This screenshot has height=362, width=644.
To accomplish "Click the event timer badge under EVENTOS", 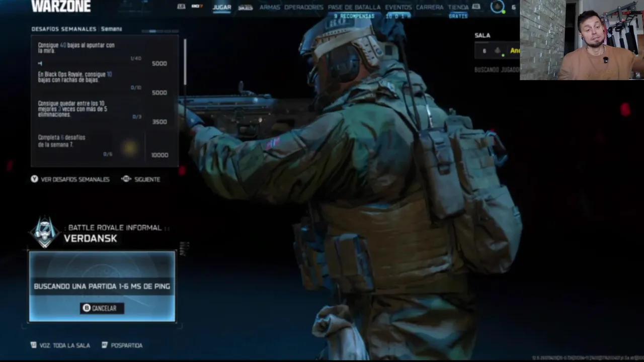I will 398,16.
